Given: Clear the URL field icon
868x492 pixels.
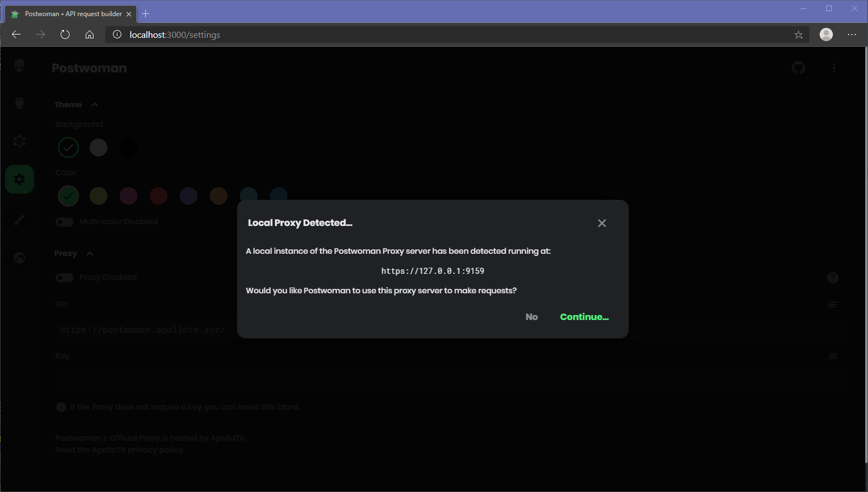Looking at the screenshot, I should 832,304.
